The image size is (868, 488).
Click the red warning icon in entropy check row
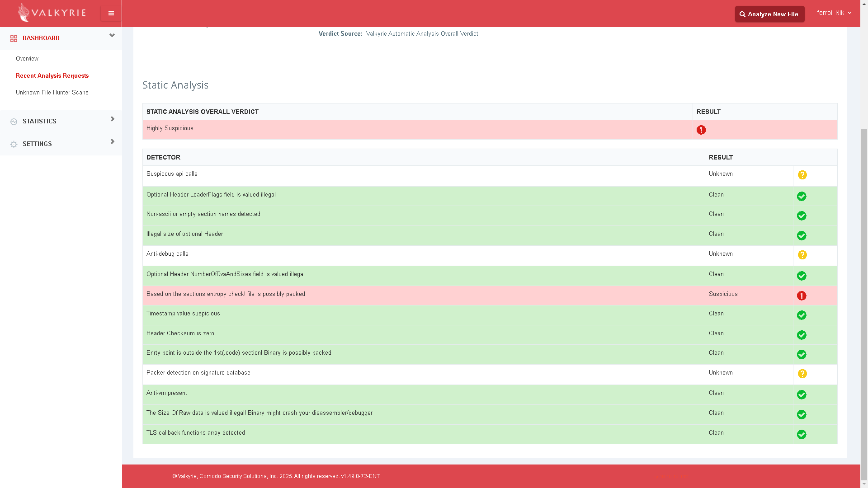click(x=802, y=296)
